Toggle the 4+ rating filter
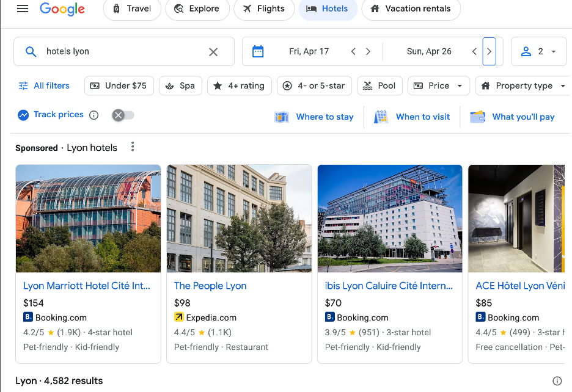This screenshot has width=572, height=392. click(x=240, y=85)
